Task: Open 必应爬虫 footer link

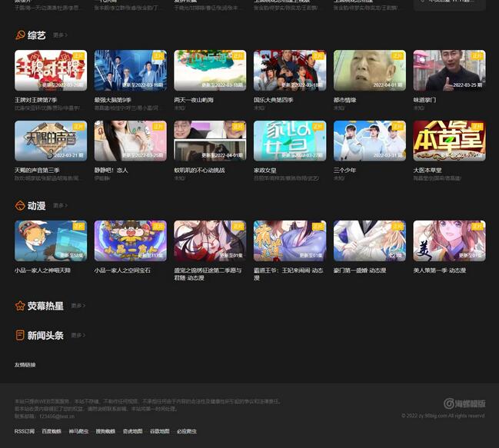Action: (x=187, y=431)
